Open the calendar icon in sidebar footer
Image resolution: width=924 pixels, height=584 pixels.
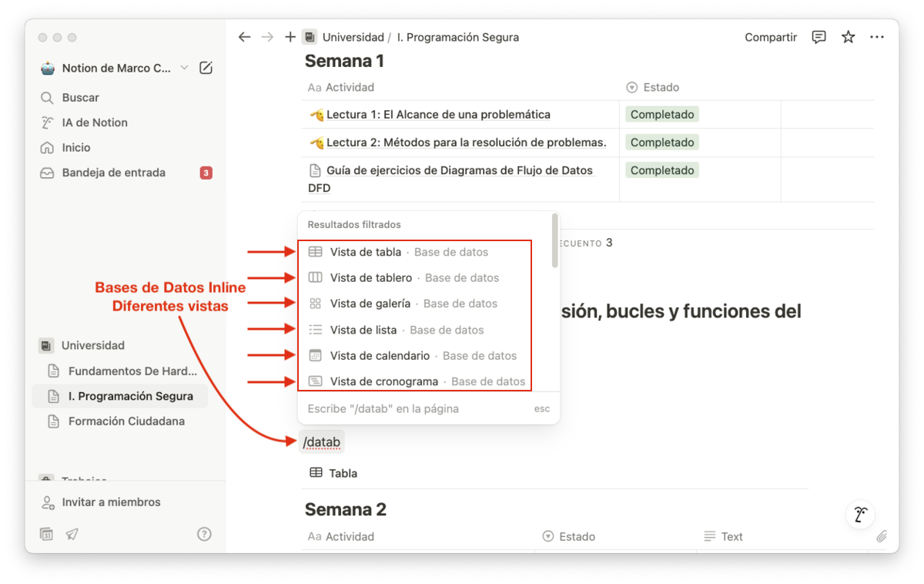point(47,533)
